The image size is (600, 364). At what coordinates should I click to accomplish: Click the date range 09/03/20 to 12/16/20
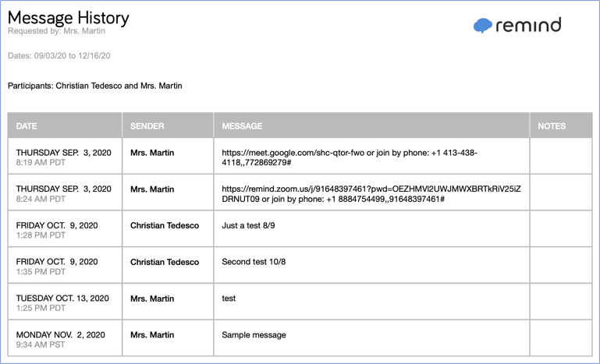click(x=59, y=56)
